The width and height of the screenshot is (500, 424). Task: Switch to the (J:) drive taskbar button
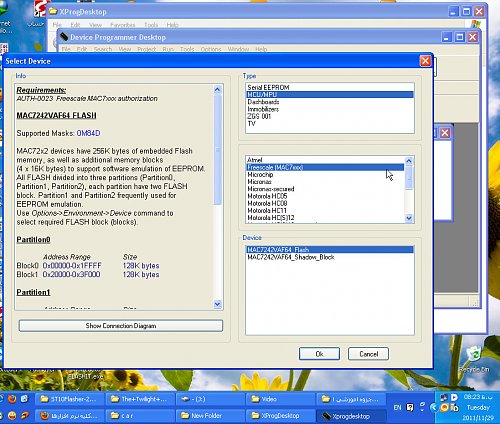[210, 399]
